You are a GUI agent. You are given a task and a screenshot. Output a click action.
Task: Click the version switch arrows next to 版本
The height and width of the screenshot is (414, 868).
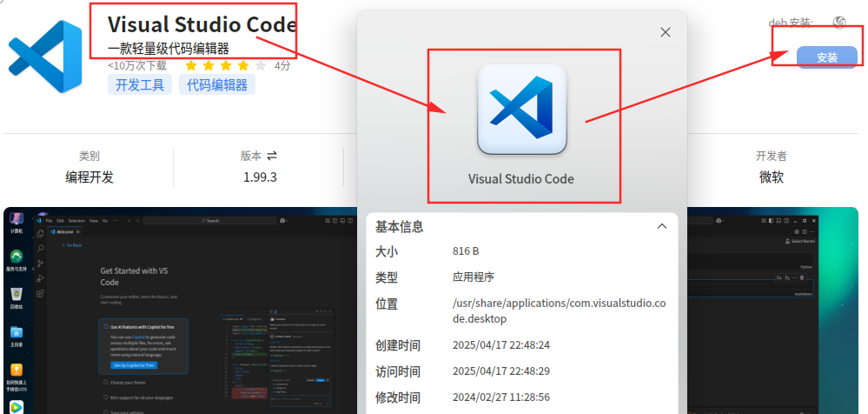272,157
